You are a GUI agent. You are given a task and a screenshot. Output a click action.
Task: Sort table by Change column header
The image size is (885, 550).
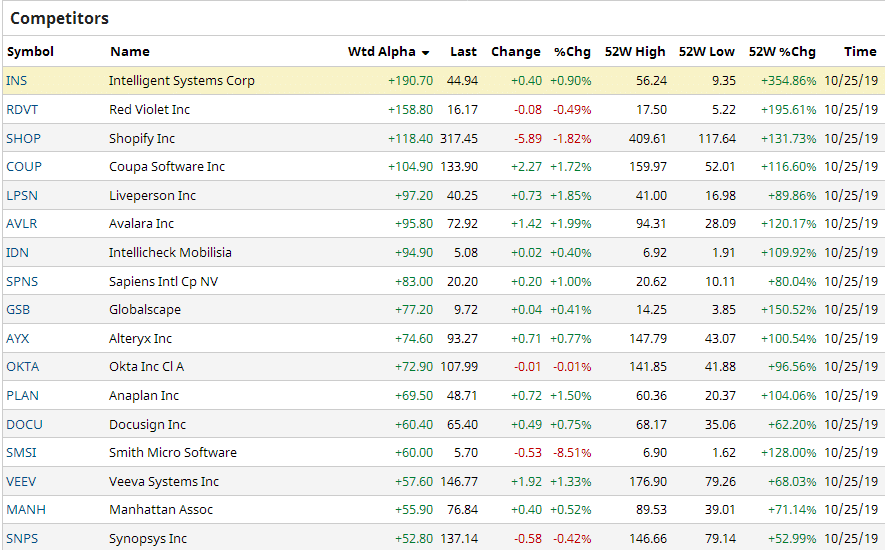[516, 52]
